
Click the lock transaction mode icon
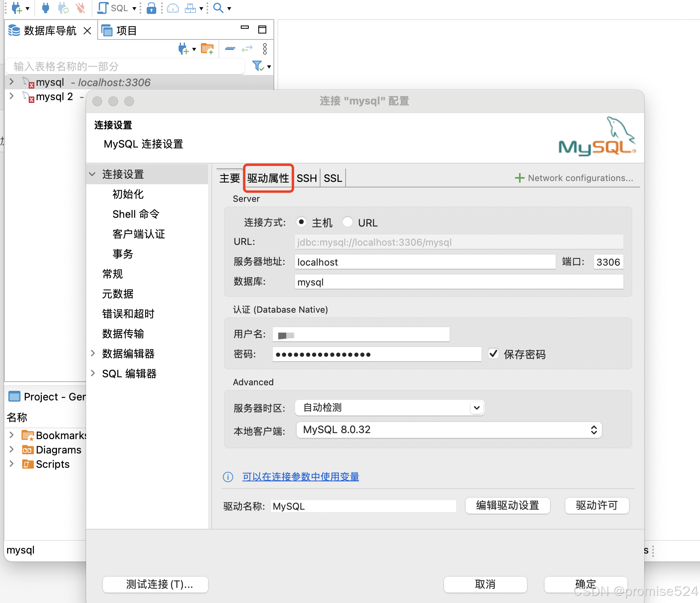click(151, 8)
